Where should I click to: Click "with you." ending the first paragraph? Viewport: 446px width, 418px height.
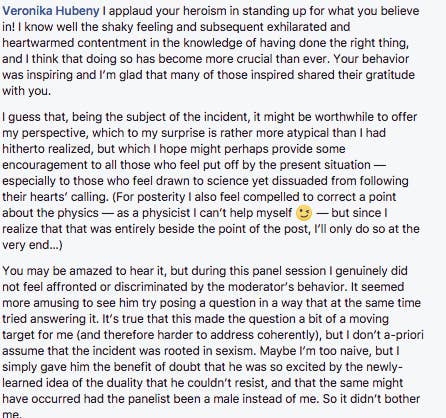click(27, 91)
